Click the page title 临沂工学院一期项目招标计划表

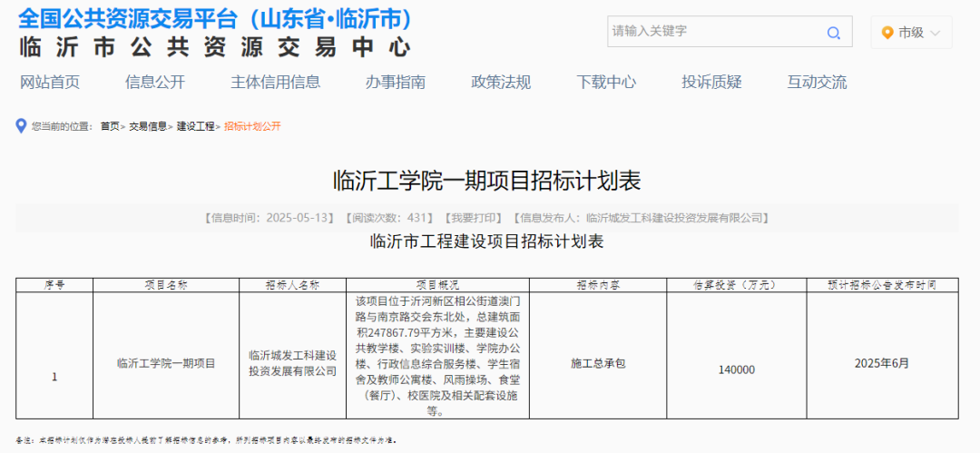pos(487,182)
